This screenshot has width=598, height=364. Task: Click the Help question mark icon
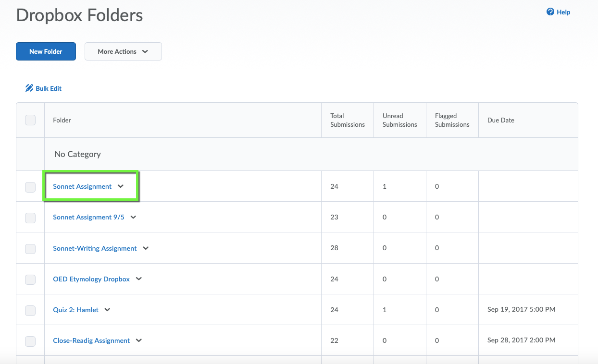pos(550,12)
